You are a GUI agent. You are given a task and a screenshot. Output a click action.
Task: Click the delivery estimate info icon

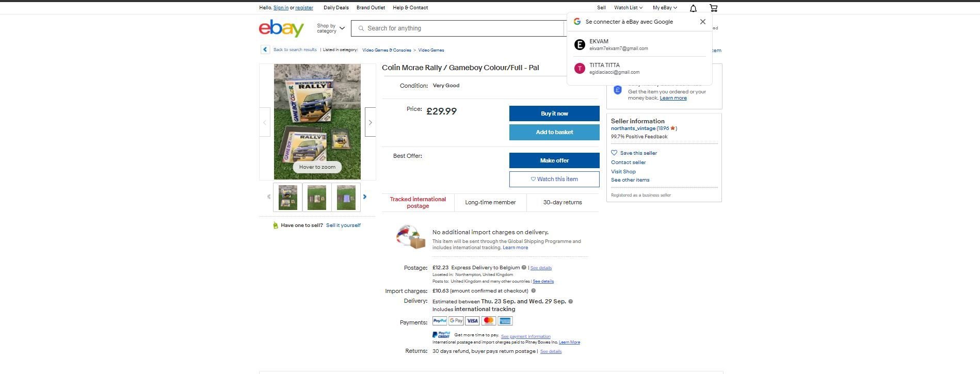pos(570,301)
